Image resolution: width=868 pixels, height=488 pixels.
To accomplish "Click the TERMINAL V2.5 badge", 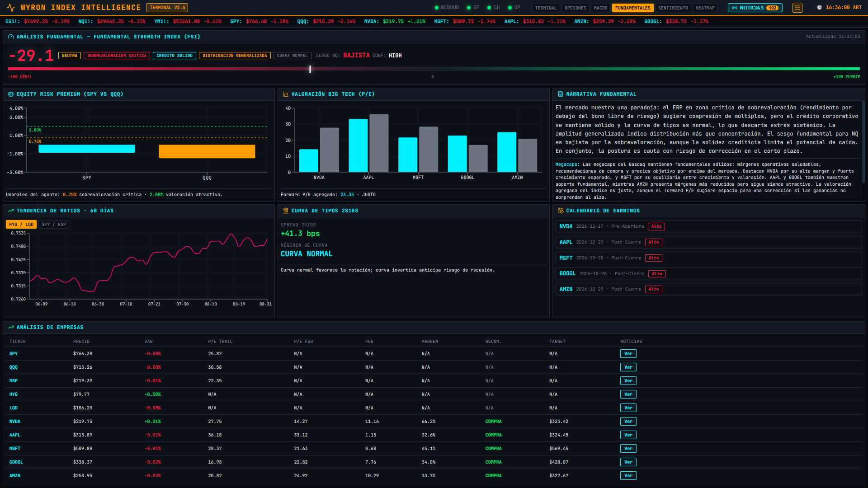I will pyautogui.click(x=167, y=8).
